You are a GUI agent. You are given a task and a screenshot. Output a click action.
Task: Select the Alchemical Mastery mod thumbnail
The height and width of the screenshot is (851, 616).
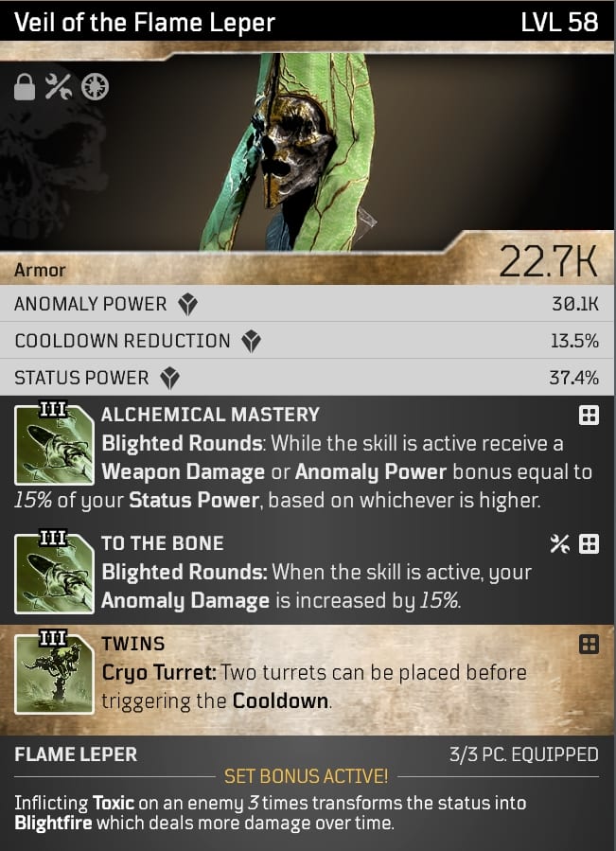(54, 444)
